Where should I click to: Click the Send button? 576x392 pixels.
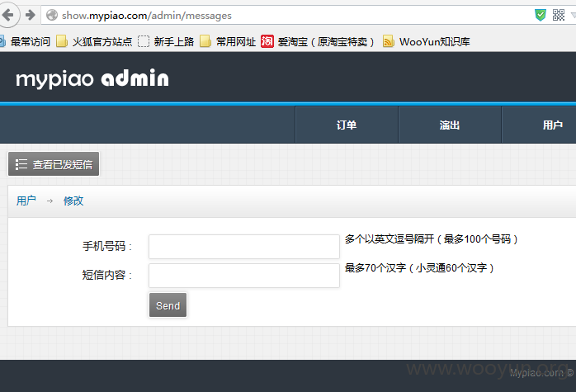[168, 305]
